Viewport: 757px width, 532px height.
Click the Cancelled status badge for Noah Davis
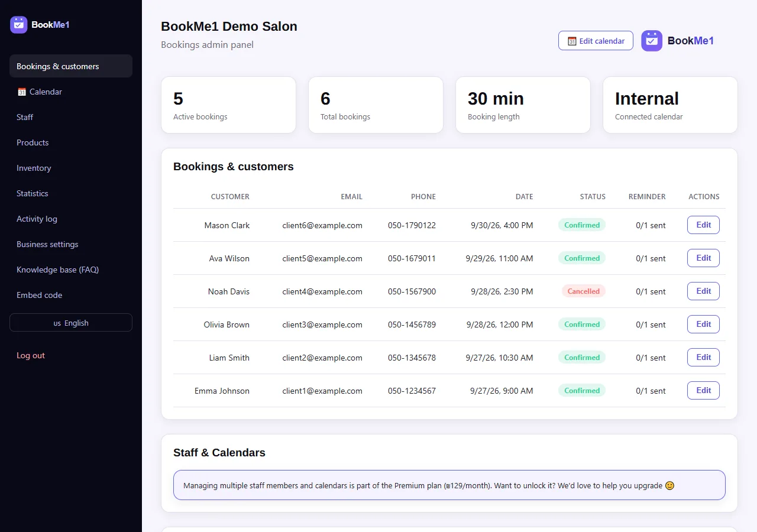[x=584, y=291]
